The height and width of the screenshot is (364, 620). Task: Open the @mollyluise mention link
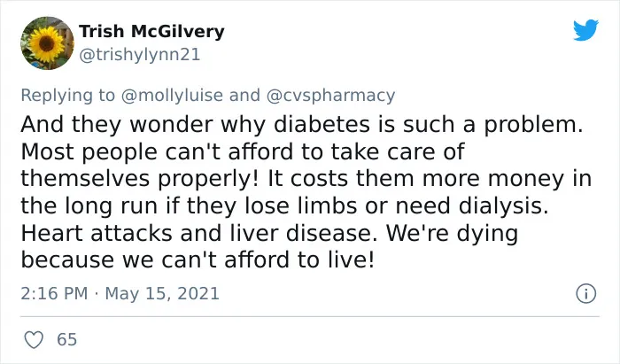(x=172, y=96)
